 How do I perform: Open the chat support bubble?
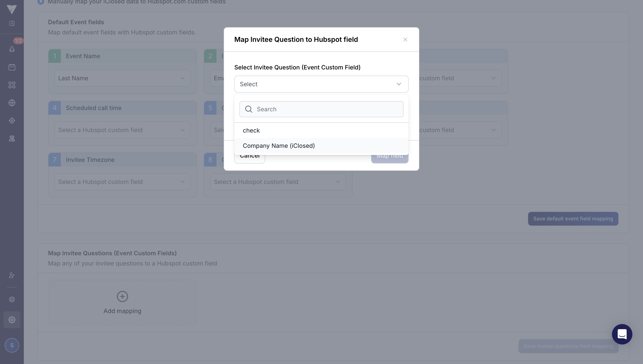tap(622, 334)
